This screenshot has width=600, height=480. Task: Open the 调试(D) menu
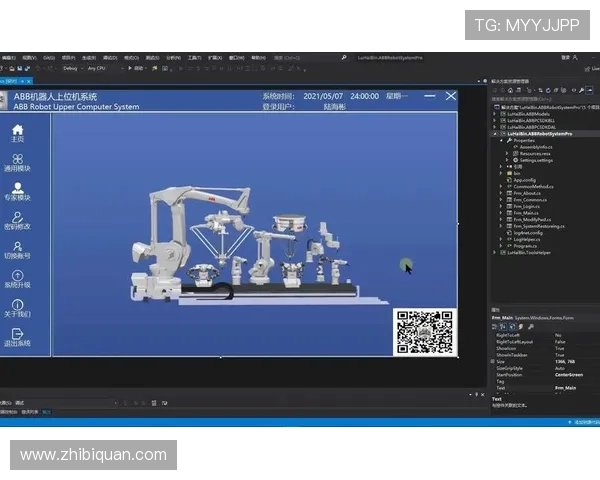[x=110, y=58]
